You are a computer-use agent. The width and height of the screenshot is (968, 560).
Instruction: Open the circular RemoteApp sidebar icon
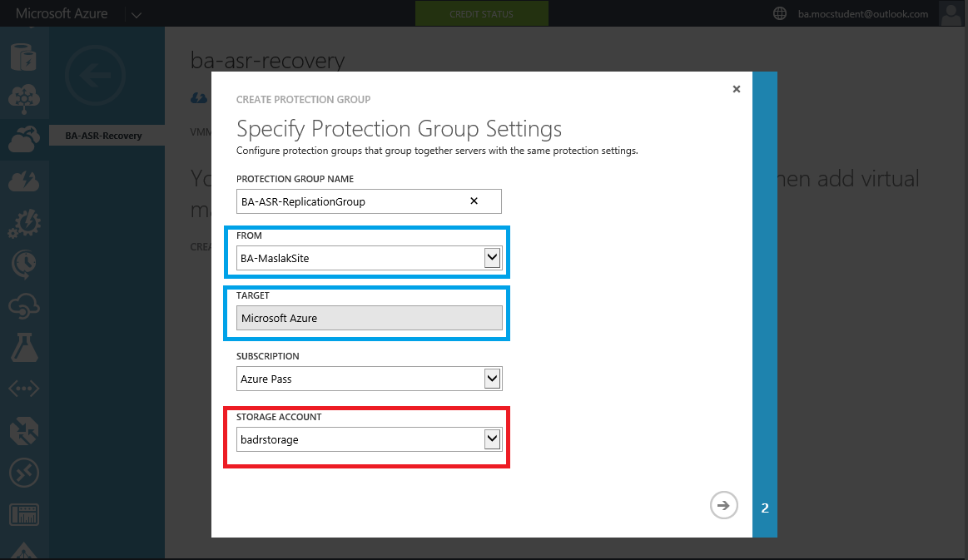24,473
